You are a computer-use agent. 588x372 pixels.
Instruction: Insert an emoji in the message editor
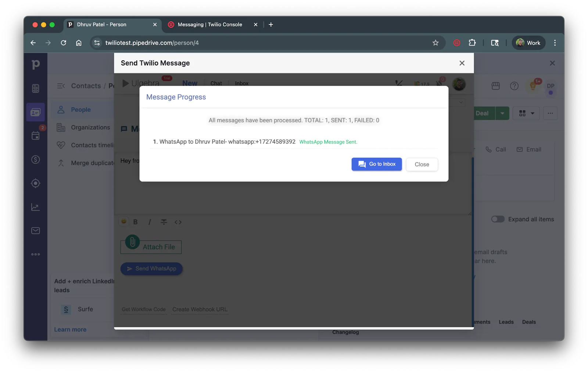click(123, 222)
